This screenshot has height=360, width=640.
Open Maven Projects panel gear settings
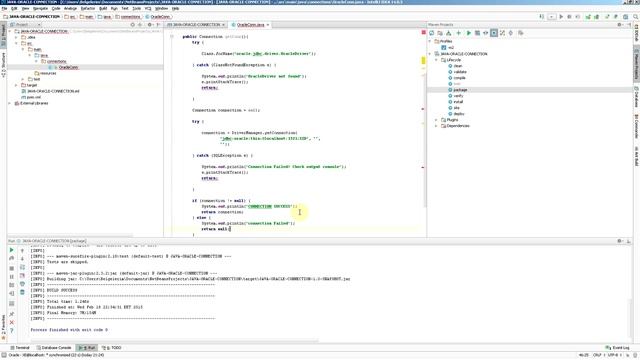coord(620,25)
